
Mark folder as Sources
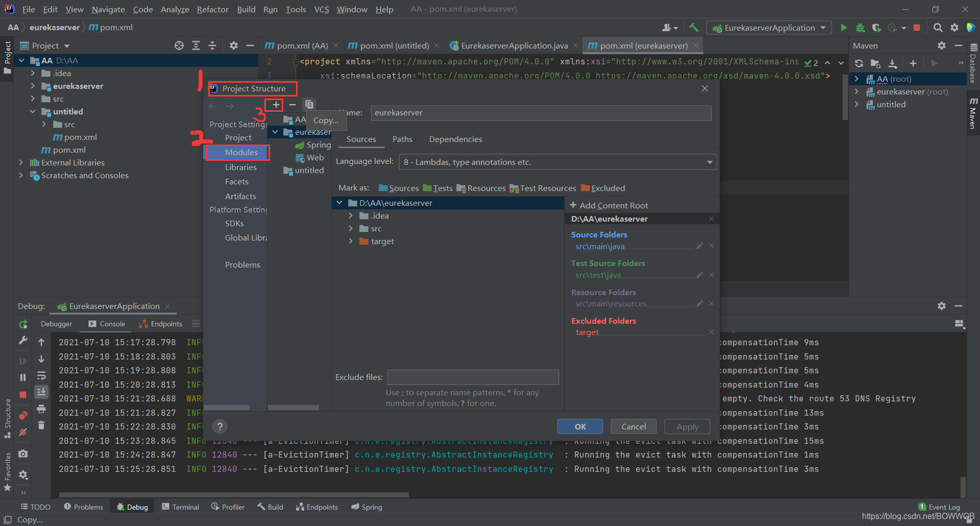[x=399, y=188]
